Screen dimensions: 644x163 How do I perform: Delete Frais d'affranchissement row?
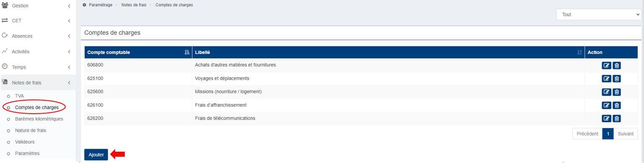click(x=617, y=105)
